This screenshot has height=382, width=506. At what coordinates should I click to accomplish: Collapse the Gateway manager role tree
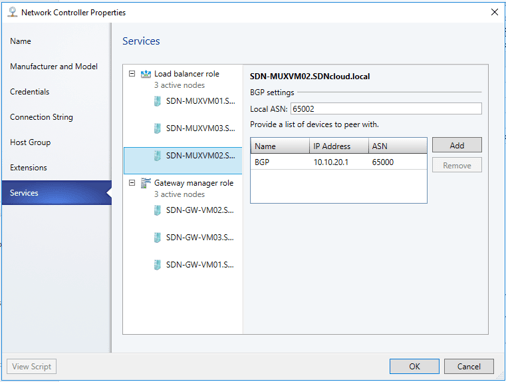tap(132, 183)
